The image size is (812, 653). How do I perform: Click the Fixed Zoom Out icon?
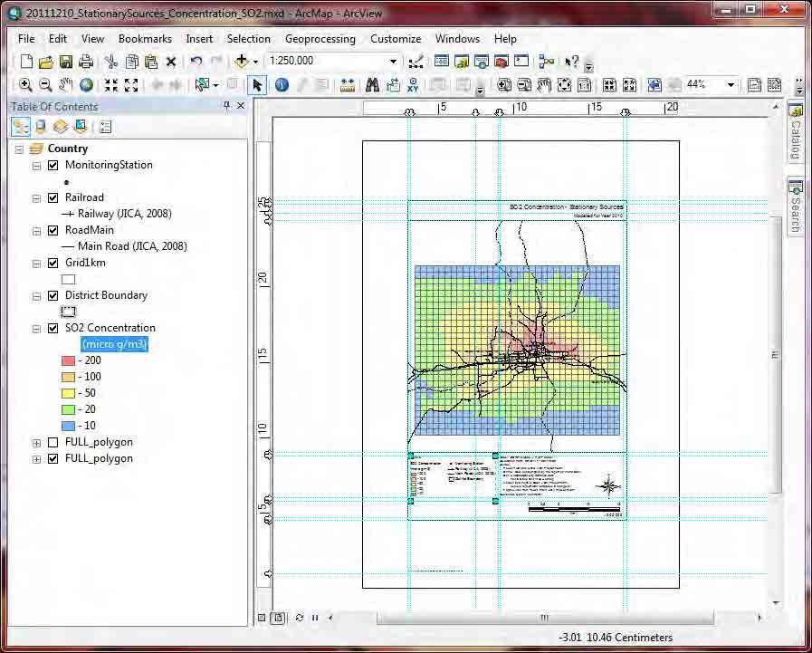[x=131, y=85]
